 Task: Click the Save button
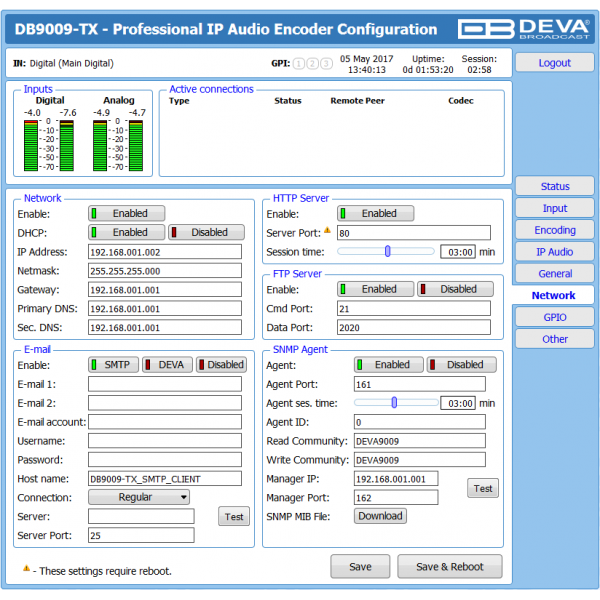tap(360, 566)
